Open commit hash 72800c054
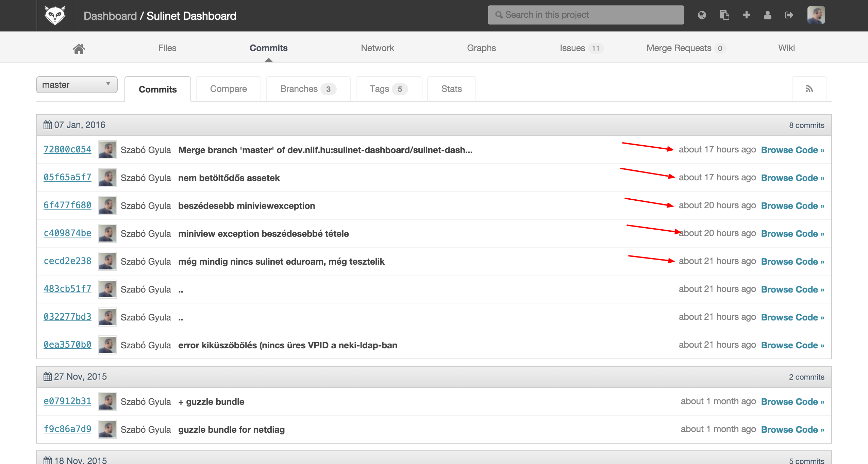This screenshot has height=464, width=868. click(x=67, y=149)
